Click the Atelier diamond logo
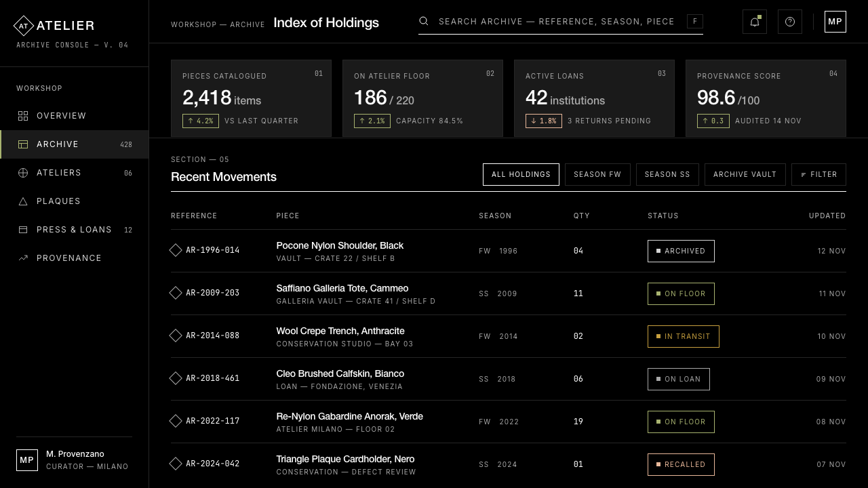 [24, 26]
